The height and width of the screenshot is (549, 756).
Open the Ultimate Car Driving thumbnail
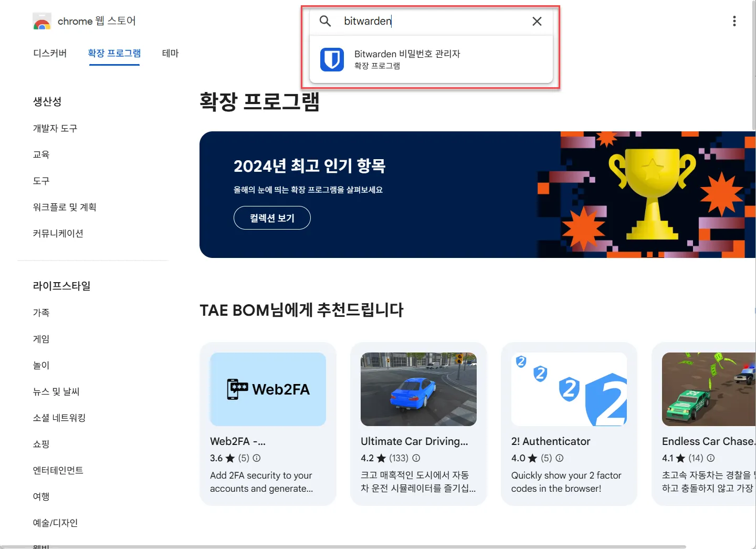[418, 389]
